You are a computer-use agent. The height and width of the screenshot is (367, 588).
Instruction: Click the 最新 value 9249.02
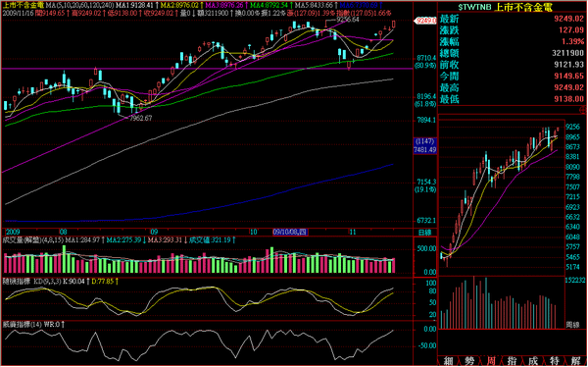[x=568, y=20]
